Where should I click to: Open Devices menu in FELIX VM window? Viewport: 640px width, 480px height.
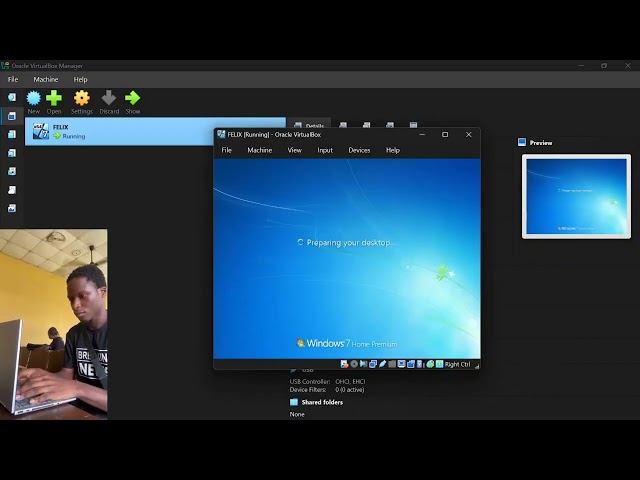click(359, 150)
